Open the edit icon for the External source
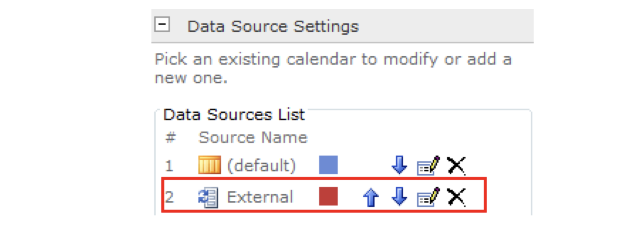This screenshot has width=644, height=226. click(x=428, y=197)
